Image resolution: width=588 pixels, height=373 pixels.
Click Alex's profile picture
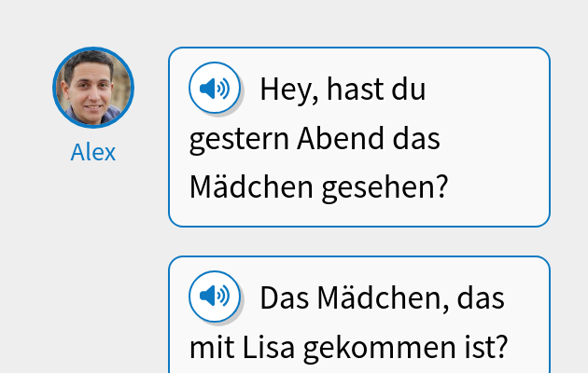point(93,88)
